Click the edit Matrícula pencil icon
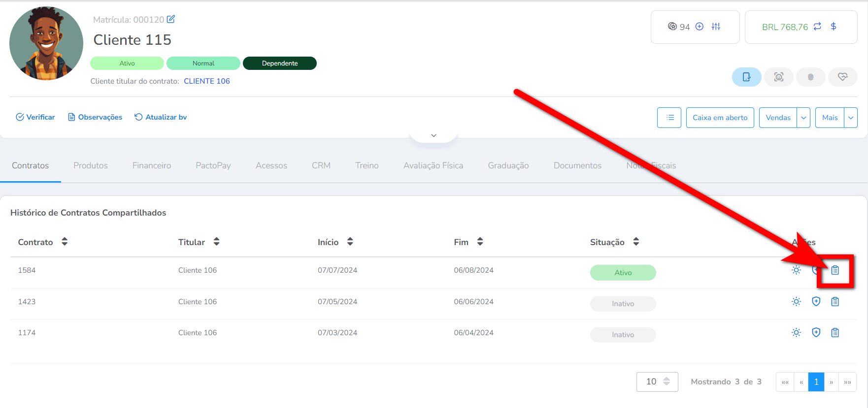The image size is (868, 408). [x=171, y=19]
